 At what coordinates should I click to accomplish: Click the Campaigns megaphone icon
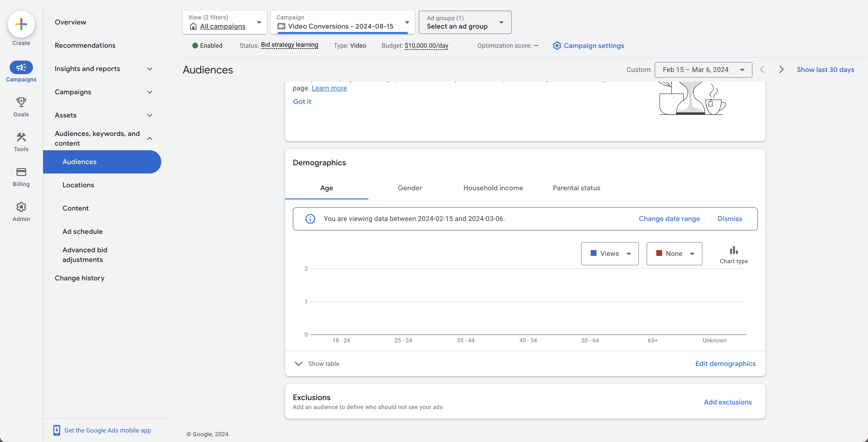point(21,67)
